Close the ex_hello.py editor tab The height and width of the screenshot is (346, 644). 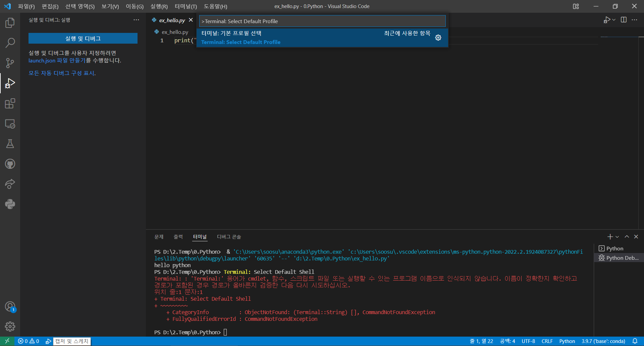[x=191, y=20]
